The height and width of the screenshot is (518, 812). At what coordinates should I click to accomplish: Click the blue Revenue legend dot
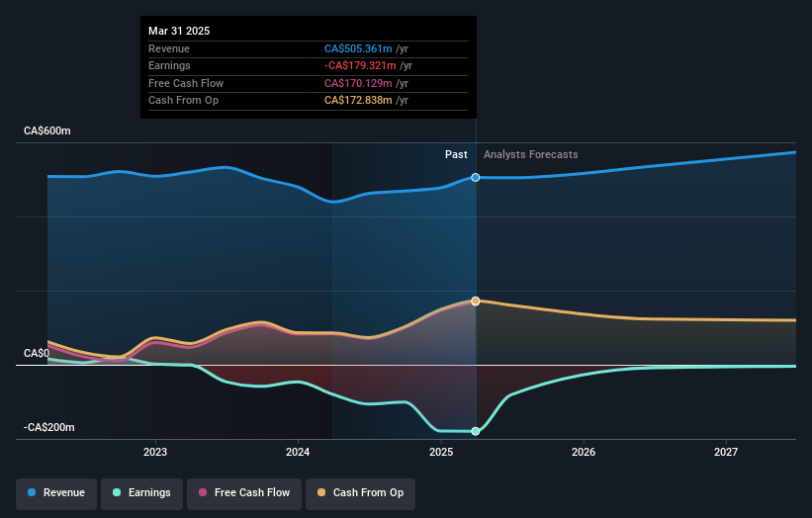coord(32,492)
